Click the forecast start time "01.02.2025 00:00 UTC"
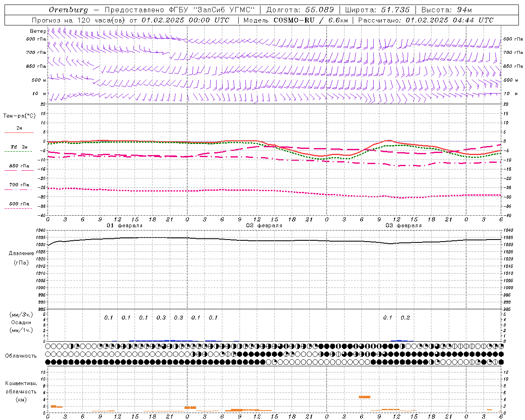The height and width of the screenshot is (420, 525). pyautogui.click(x=185, y=20)
